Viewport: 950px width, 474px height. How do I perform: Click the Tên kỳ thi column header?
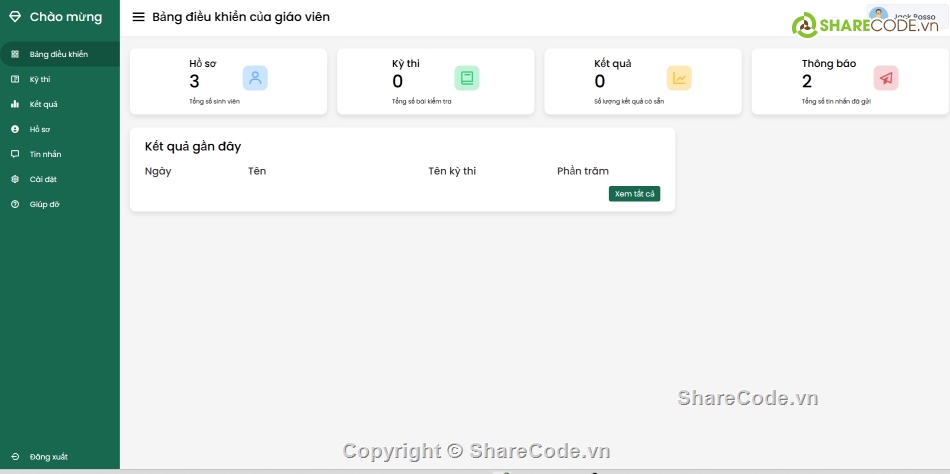(x=452, y=171)
